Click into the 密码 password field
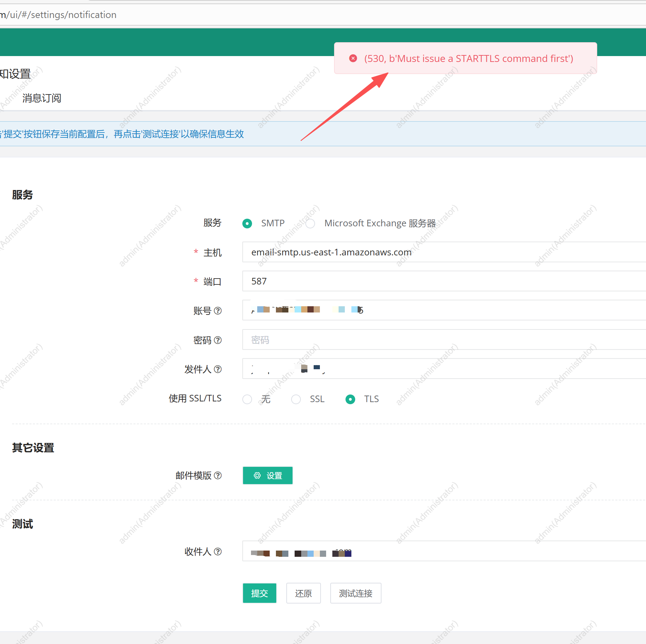Screen dimensions: 646x644 pyautogui.click(x=443, y=340)
